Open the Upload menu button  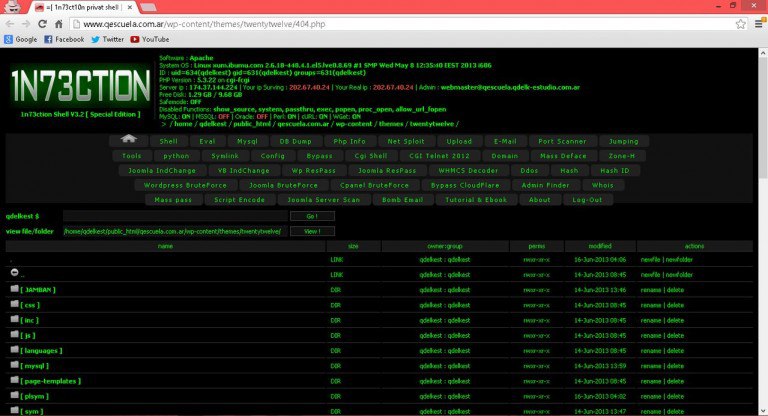459,141
